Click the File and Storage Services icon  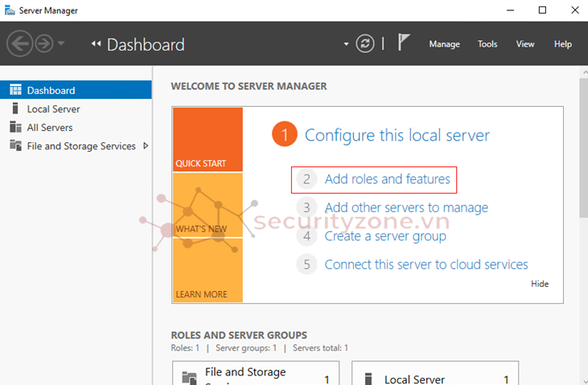tap(15, 146)
